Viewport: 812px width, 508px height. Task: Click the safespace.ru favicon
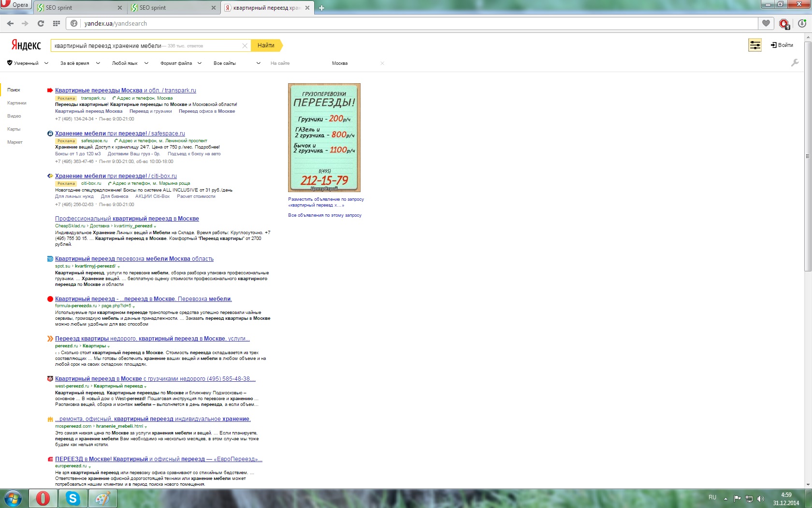tap(50, 134)
